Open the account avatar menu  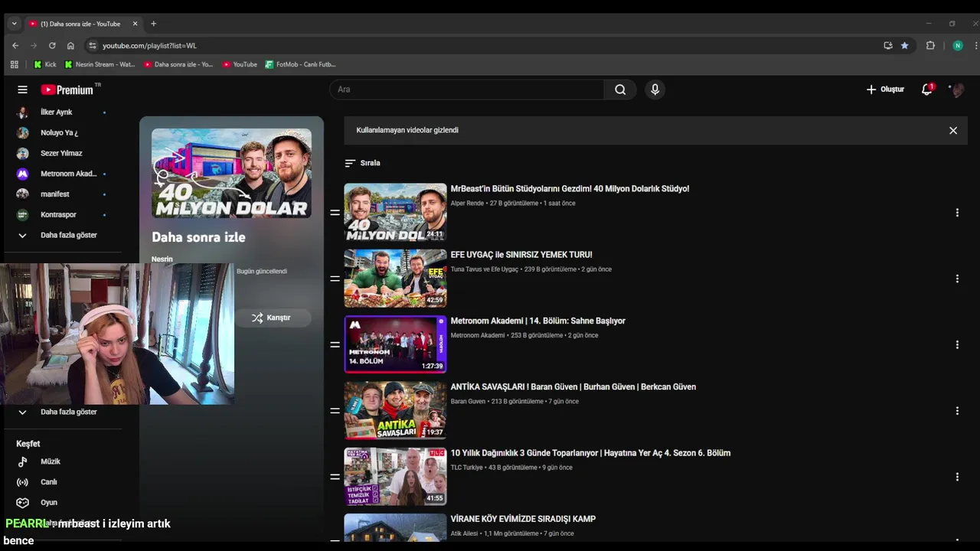(x=957, y=90)
